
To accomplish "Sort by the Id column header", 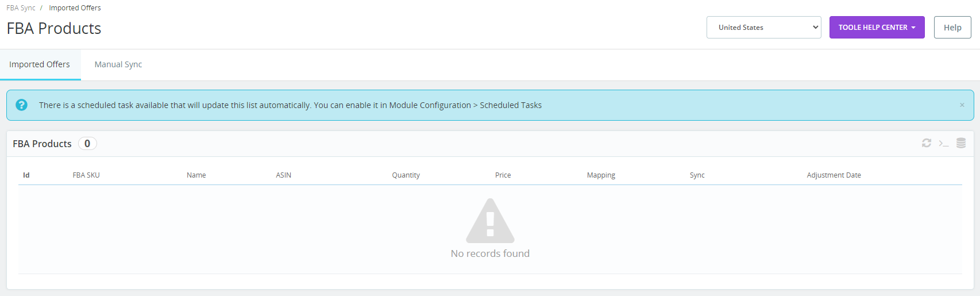I will pos(26,175).
